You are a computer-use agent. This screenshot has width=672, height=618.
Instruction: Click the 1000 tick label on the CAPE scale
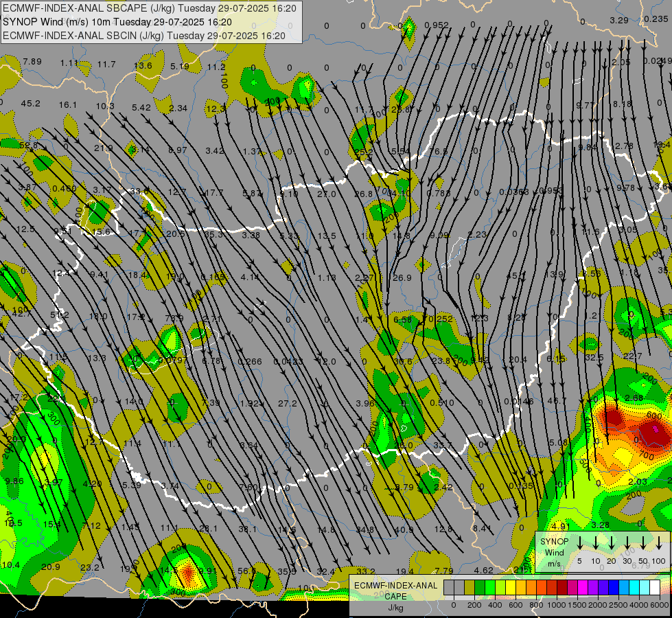(557, 605)
